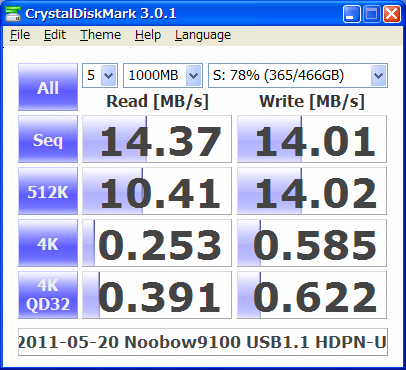Click the CrystalDiskMark title bar app icon
The width and height of the screenshot is (406, 370).
[x=13, y=14]
